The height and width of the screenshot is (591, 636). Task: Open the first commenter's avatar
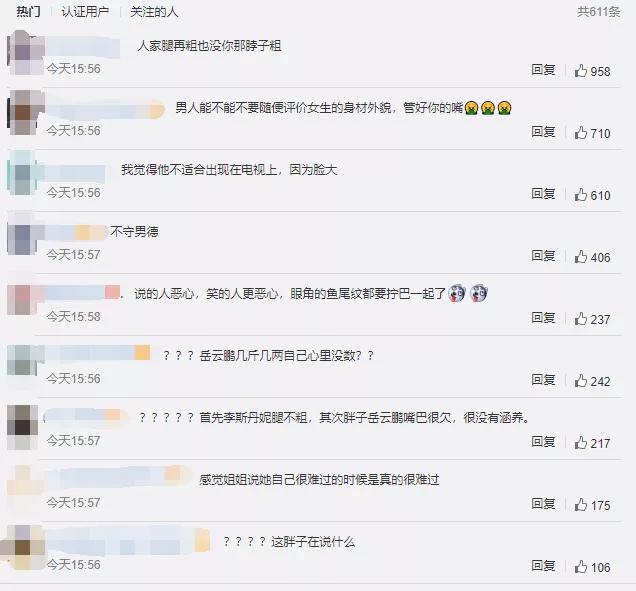tap(26, 53)
